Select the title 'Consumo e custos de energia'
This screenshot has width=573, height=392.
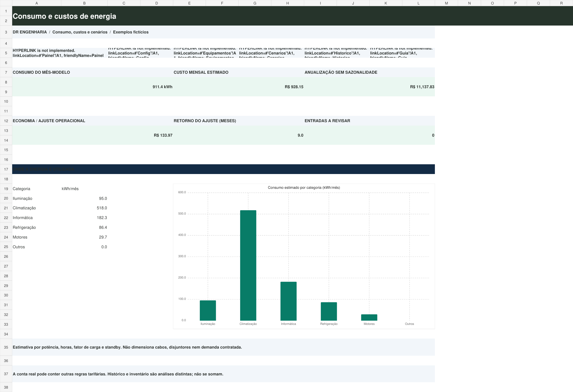(64, 16)
